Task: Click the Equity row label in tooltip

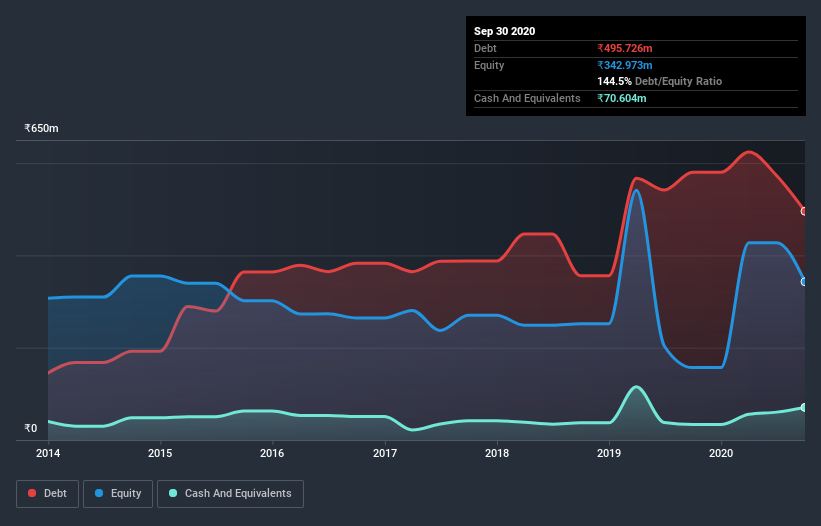Action: 489,65
